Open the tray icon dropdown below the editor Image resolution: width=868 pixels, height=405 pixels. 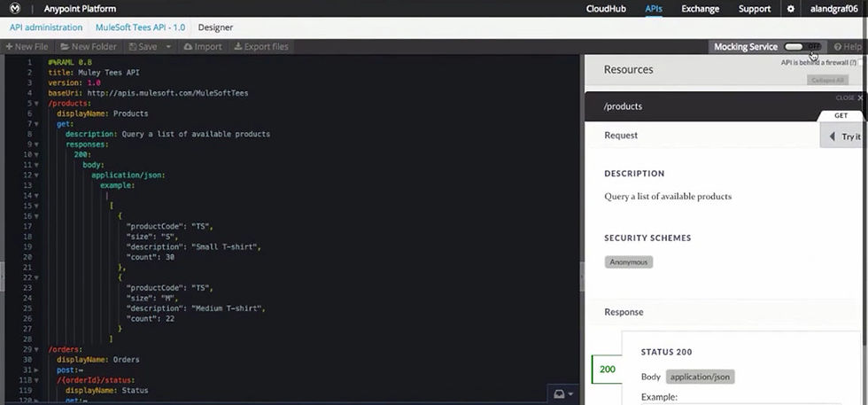click(563, 393)
